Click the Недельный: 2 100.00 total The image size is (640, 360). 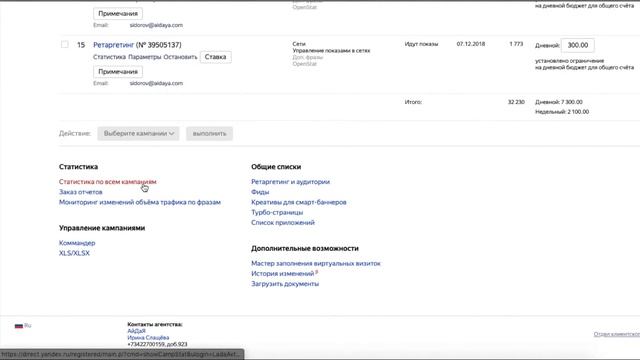pyautogui.click(x=562, y=111)
